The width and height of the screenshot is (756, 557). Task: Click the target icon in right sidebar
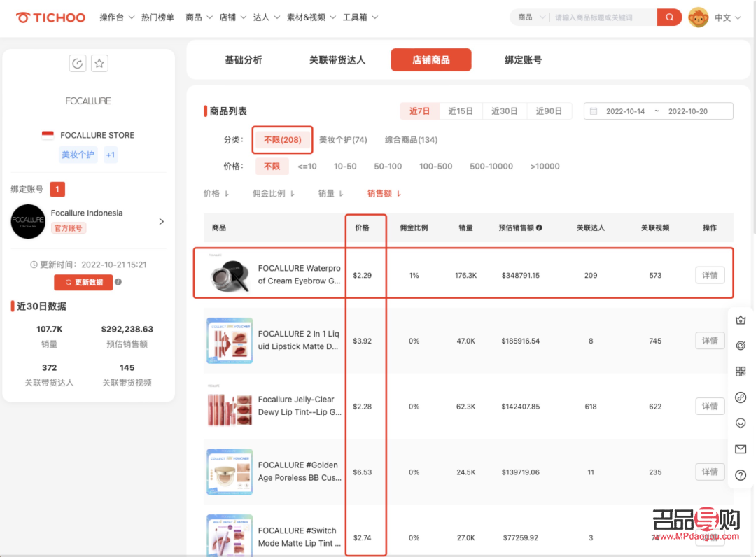741,346
